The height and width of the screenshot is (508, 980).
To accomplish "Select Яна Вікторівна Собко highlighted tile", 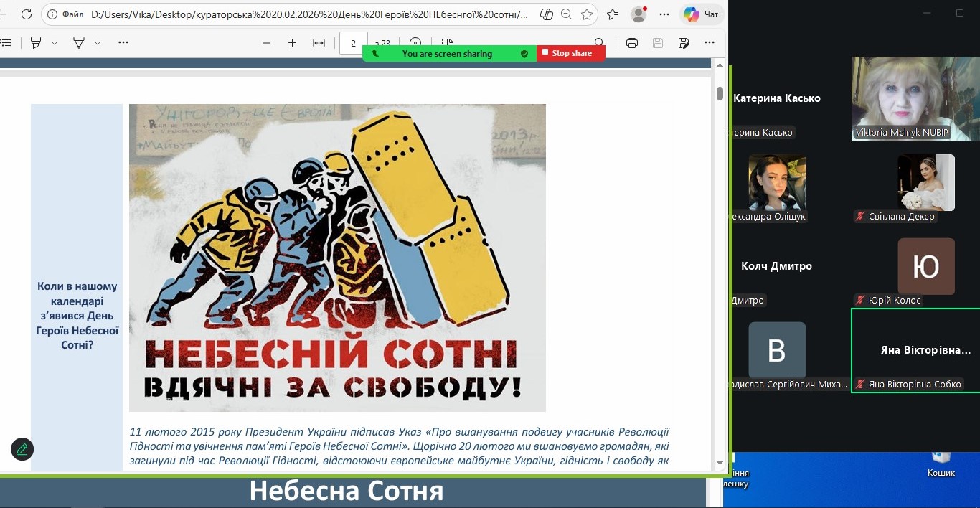I will 915,350.
